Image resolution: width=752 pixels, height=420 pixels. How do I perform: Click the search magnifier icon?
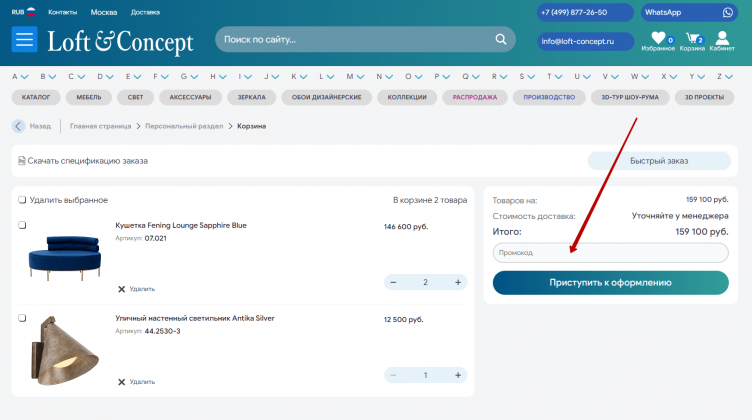[502, 40]
